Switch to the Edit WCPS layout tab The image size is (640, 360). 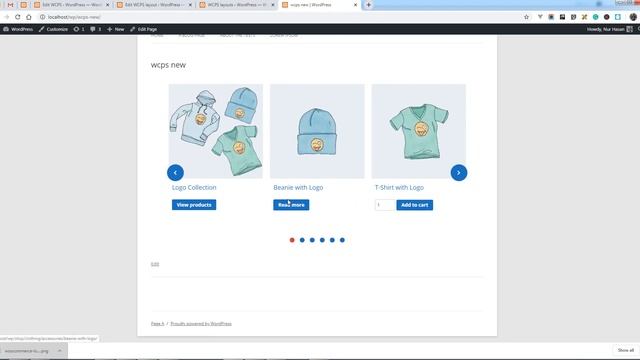click(154, 5)
